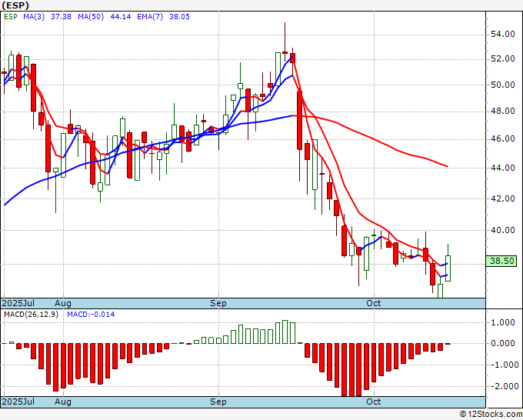Viewport: 523px width, 420px height.
Task: Click the MA(50) value 44.14
Action: [121, 16]
